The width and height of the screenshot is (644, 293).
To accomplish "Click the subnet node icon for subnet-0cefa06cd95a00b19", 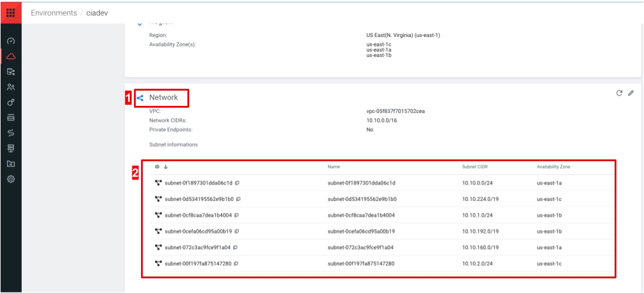I will (159, 231).
